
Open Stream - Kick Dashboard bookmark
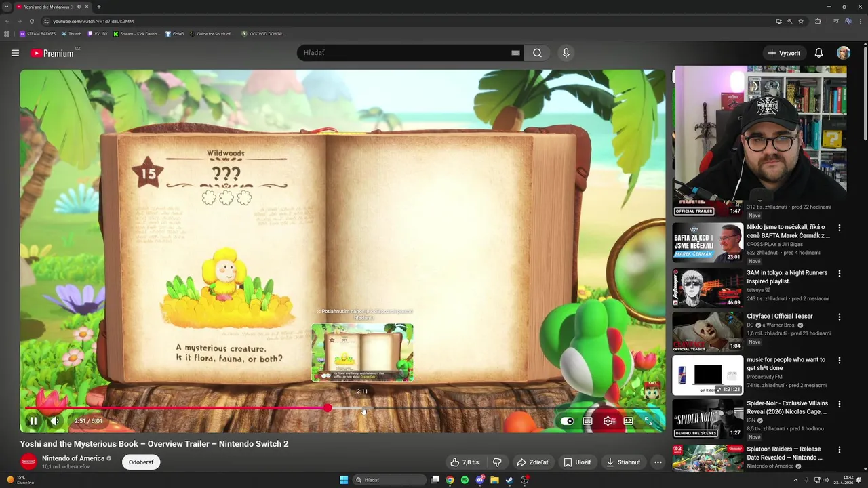137,34
